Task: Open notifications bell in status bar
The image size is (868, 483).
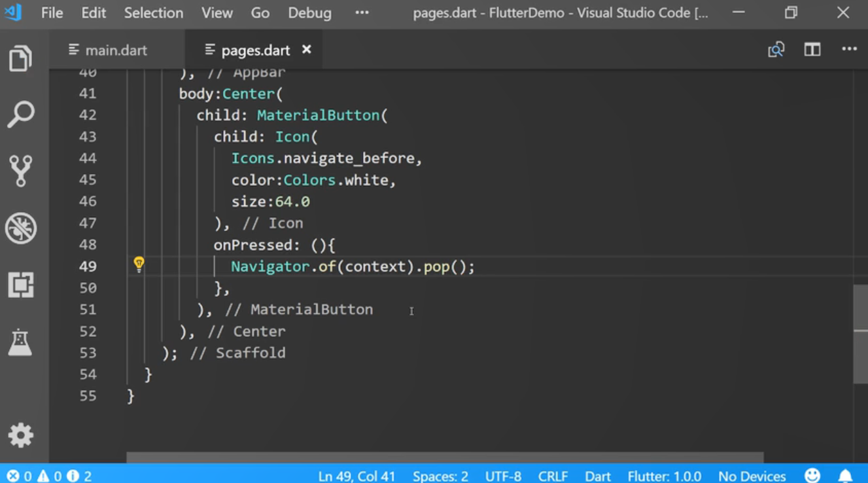Action: point(846,476)
